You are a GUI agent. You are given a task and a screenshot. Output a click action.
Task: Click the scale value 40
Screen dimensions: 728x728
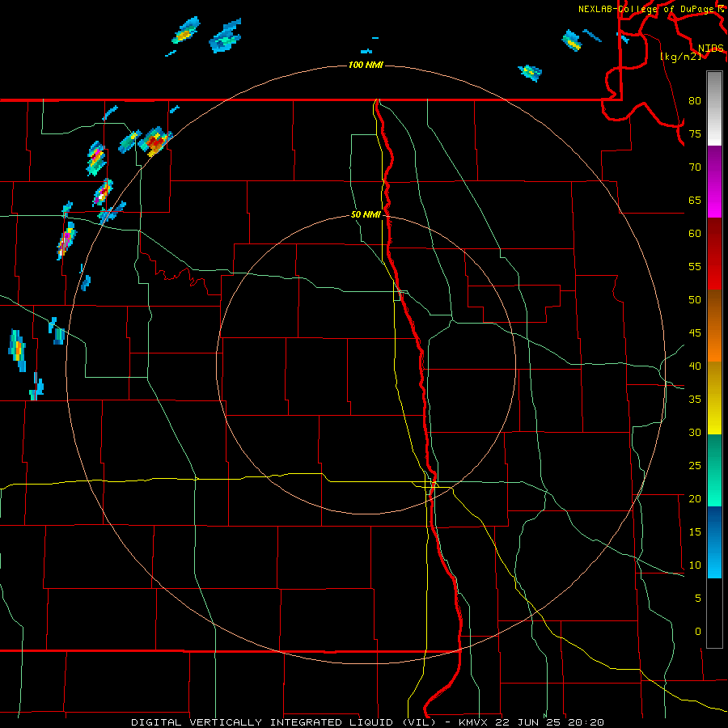[695, 366]
